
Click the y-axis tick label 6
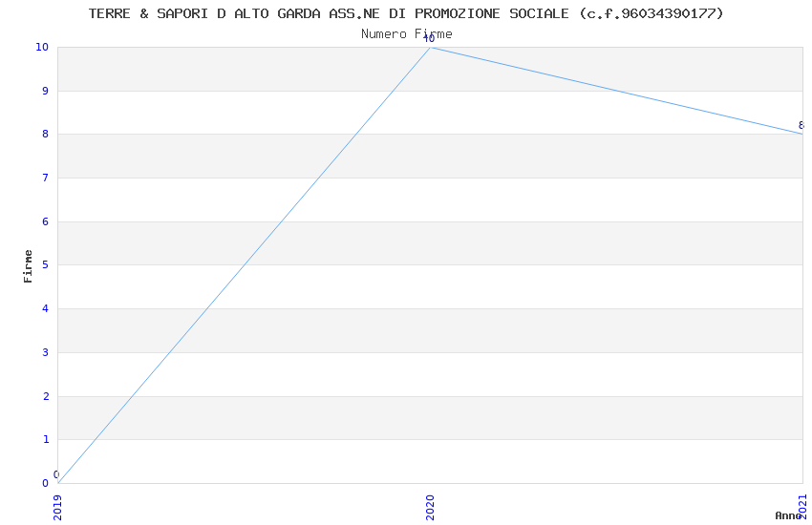pos(46,221)
